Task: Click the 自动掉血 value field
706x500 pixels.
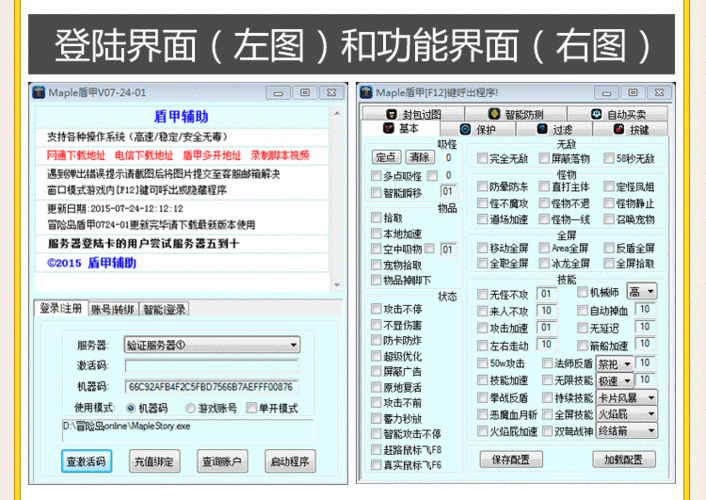Action: point(645,309)
